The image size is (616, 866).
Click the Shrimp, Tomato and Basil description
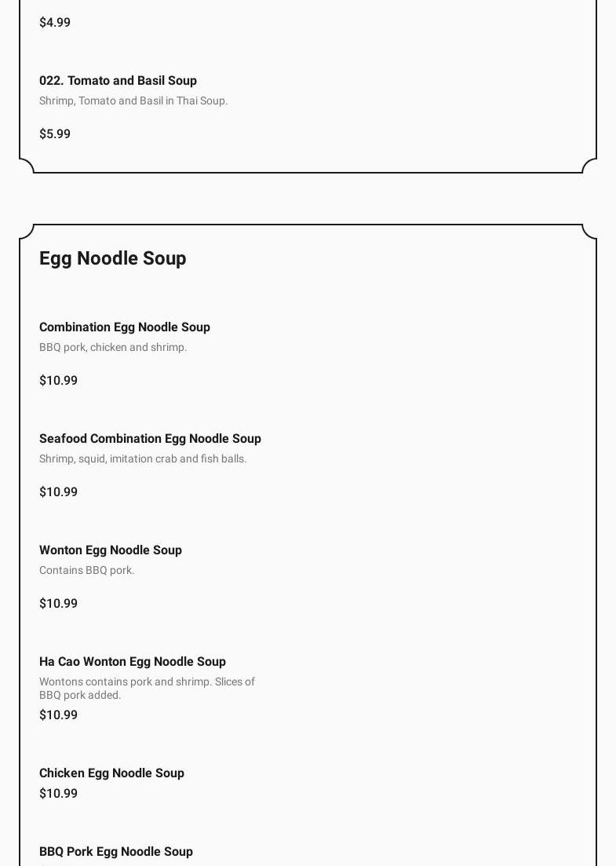click(x=133, y=100)
